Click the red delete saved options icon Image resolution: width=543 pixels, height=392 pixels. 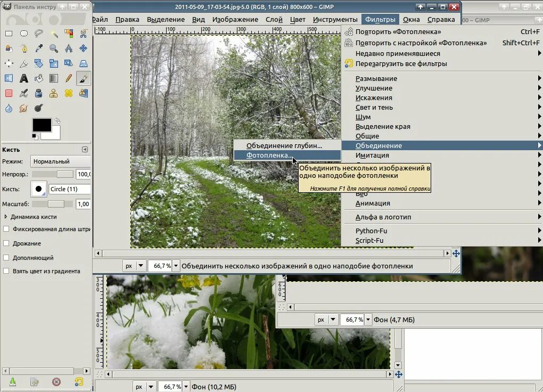coord(56,381)
